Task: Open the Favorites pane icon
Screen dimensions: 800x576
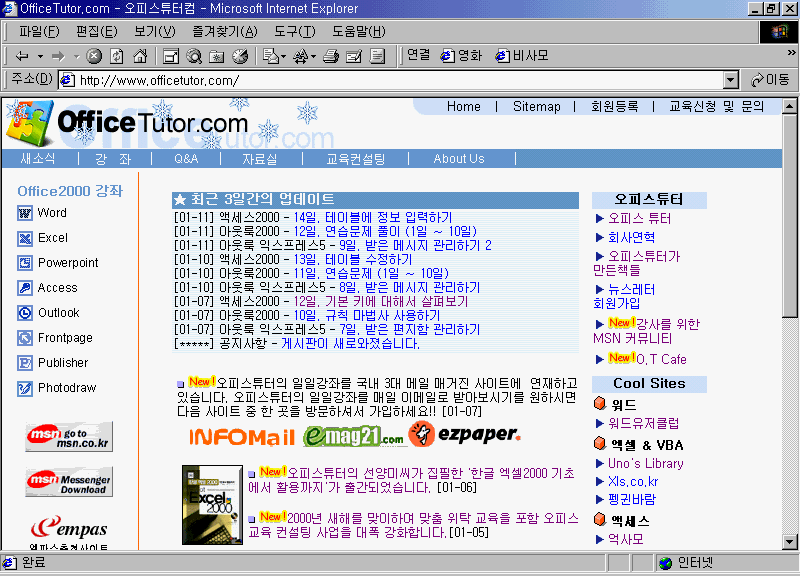Action: [217, 56]
